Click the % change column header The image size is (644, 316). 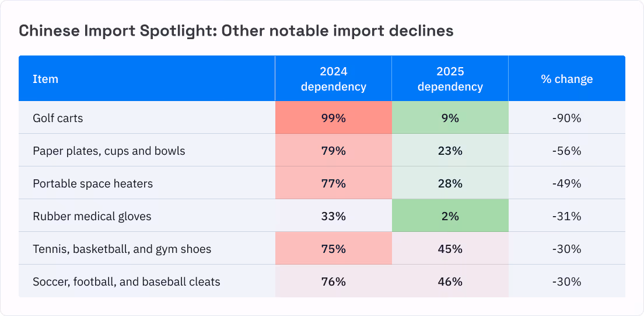point(567,79)
